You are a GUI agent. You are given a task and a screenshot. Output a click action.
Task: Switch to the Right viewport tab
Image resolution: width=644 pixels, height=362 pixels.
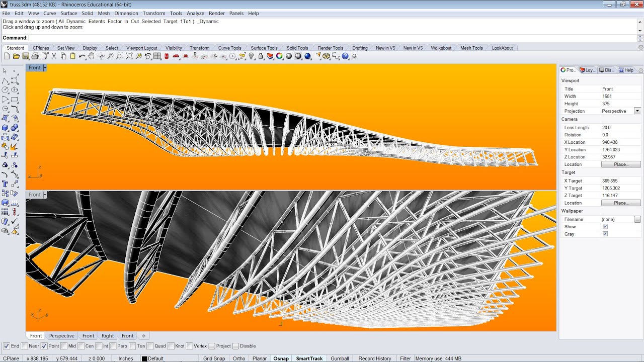coord(108,336)
